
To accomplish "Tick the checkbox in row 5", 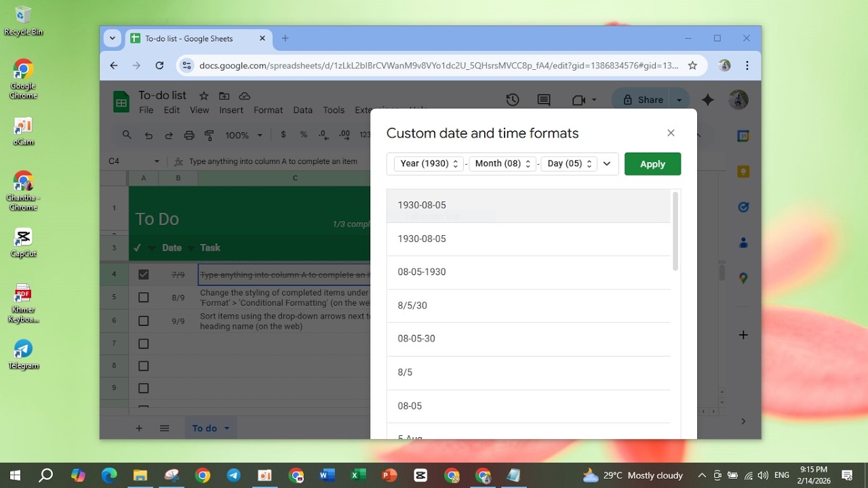I will [x=143, y=298].
